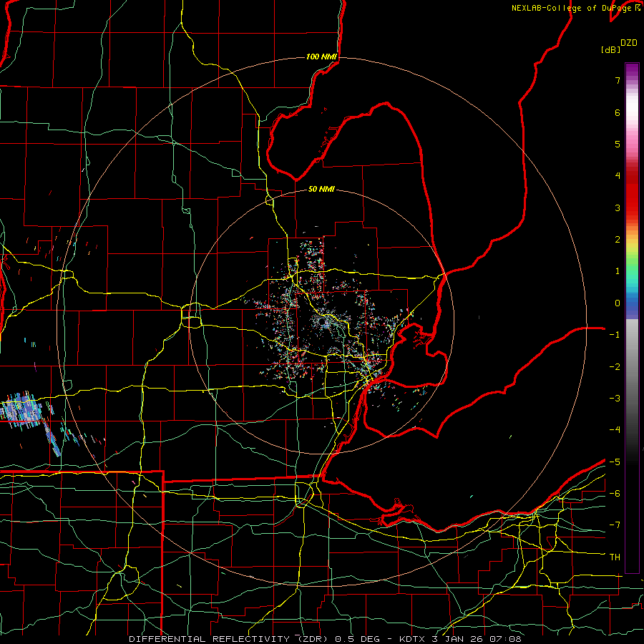The height and width of the screenshot is (644, 644).
Task: Click the 7 value on the color scale
Action: pos(618,80)
